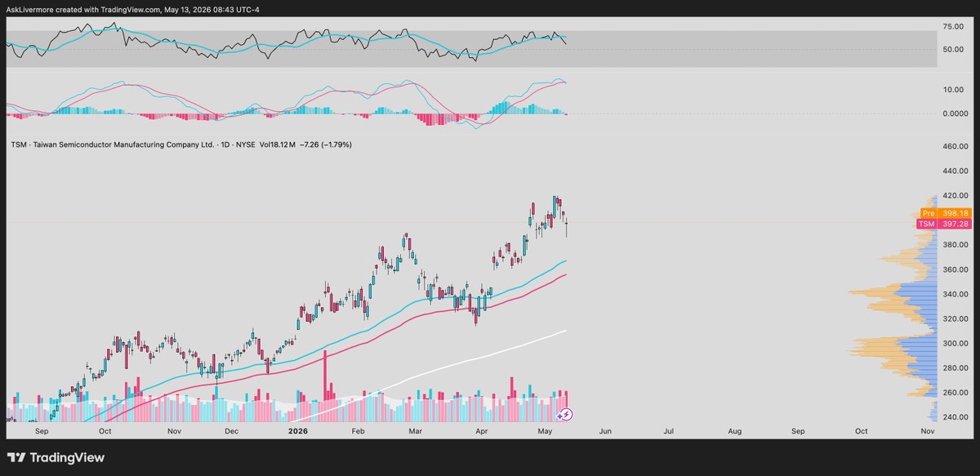Click the 260.00 price axis label
This screenshot has height=476, width=980.
(x=954, y=393)
